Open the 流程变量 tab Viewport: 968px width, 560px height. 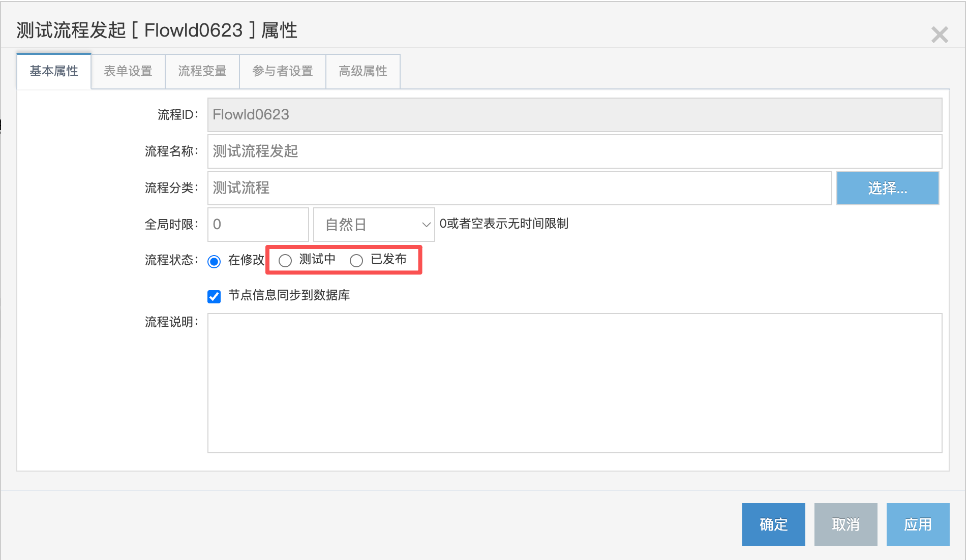(x=202, y=71)
